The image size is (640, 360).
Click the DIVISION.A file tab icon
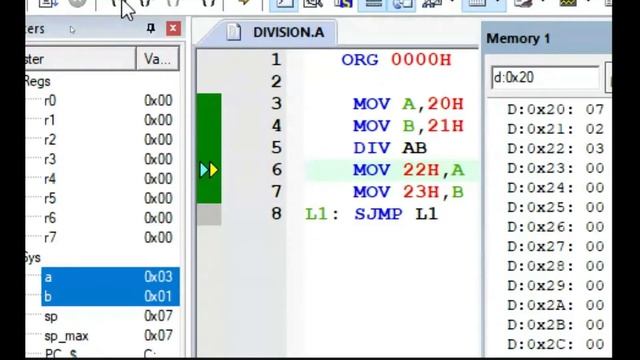pyautogui.click(x=234, y=32)
